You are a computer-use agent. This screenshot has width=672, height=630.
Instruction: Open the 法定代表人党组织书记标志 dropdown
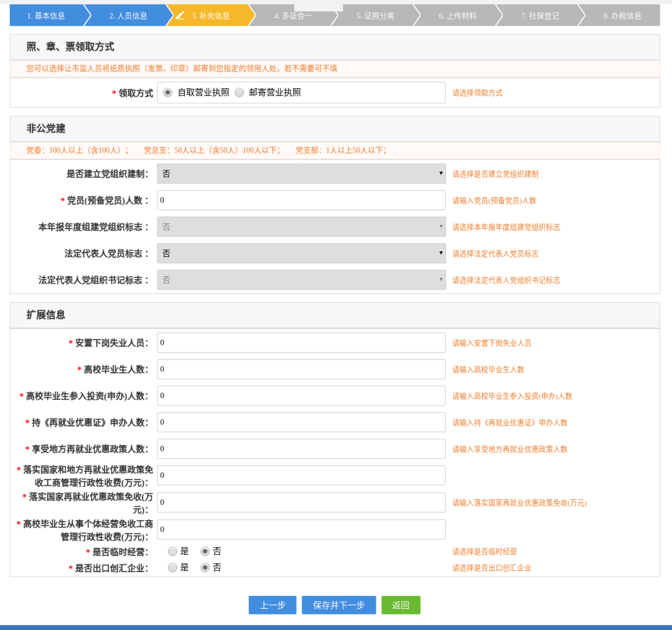pyautogui.click(x=301, y=280)
